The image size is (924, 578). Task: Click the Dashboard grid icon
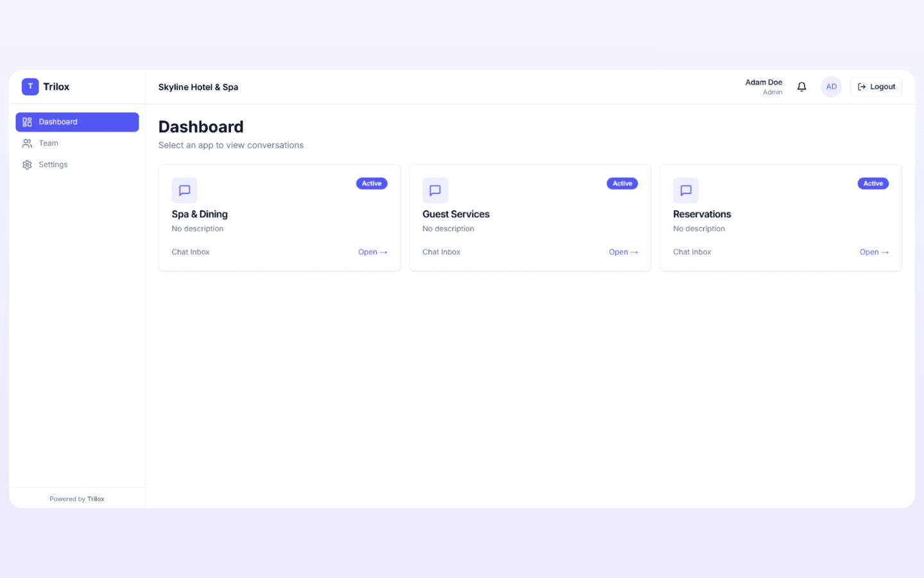27,121
